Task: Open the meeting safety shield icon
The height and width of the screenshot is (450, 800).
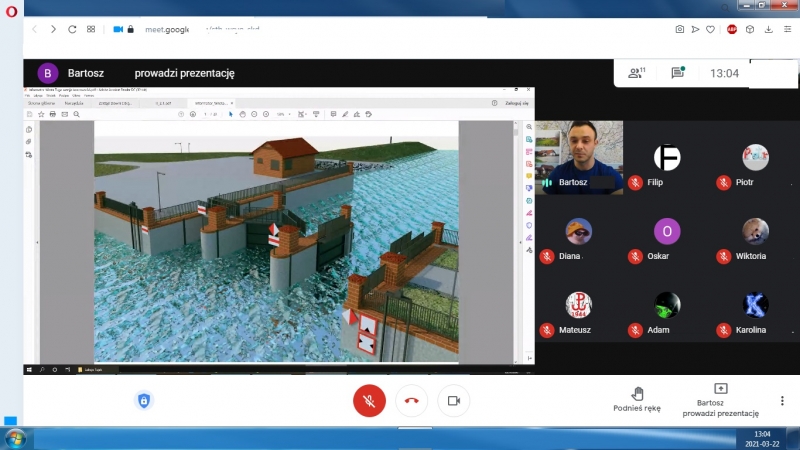Action: (x=144, y=400)
